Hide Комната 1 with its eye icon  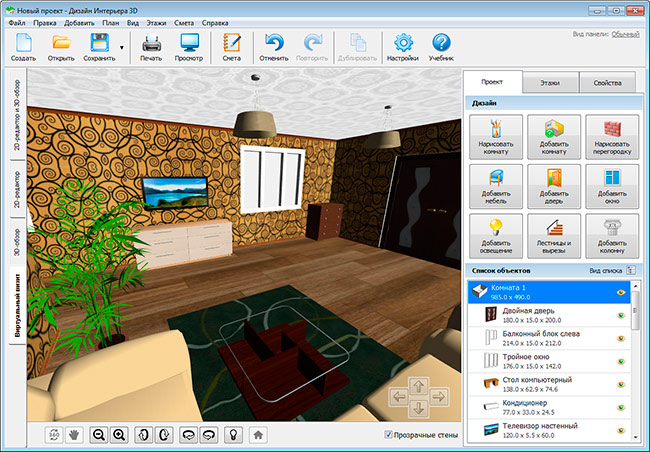[621, 292]
